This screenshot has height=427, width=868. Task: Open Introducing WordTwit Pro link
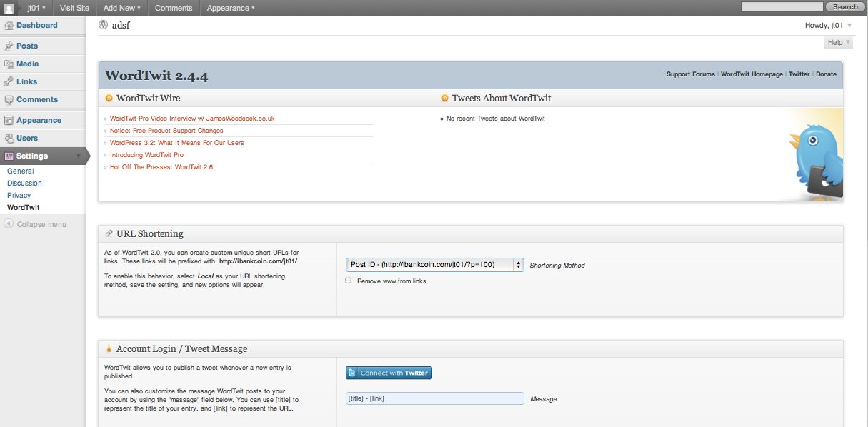click(146, 155)
